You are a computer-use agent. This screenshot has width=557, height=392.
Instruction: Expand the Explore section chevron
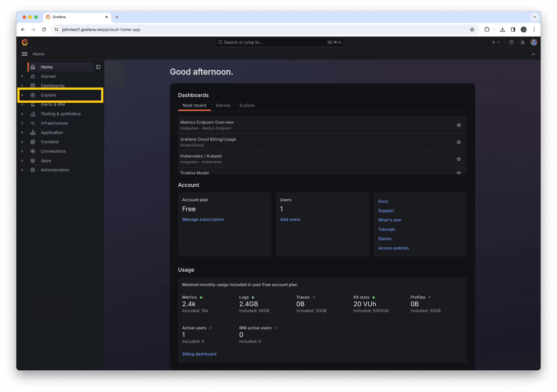pos(22,95)
